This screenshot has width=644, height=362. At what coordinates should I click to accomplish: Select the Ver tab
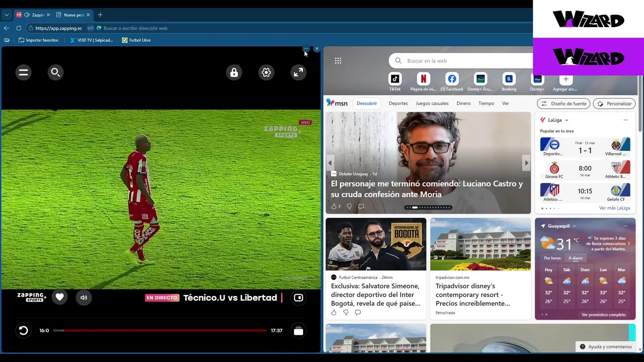(506, 103)
